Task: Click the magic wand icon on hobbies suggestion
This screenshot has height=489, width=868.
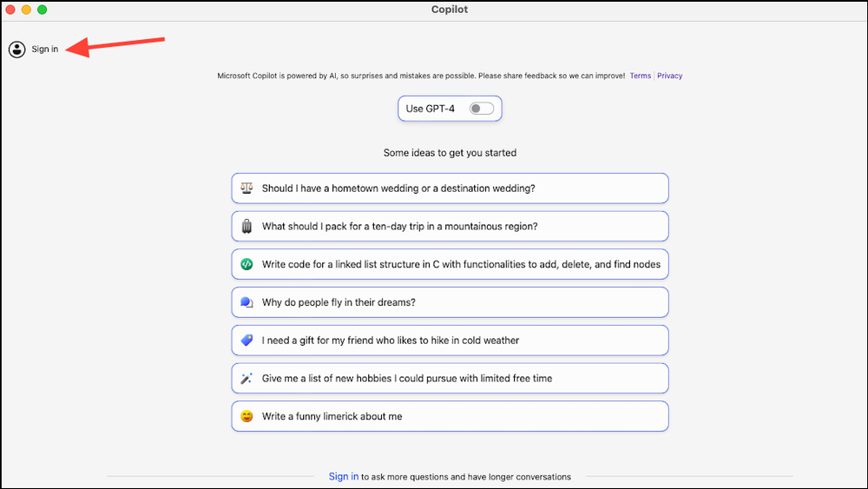Action: click(247, 379)
